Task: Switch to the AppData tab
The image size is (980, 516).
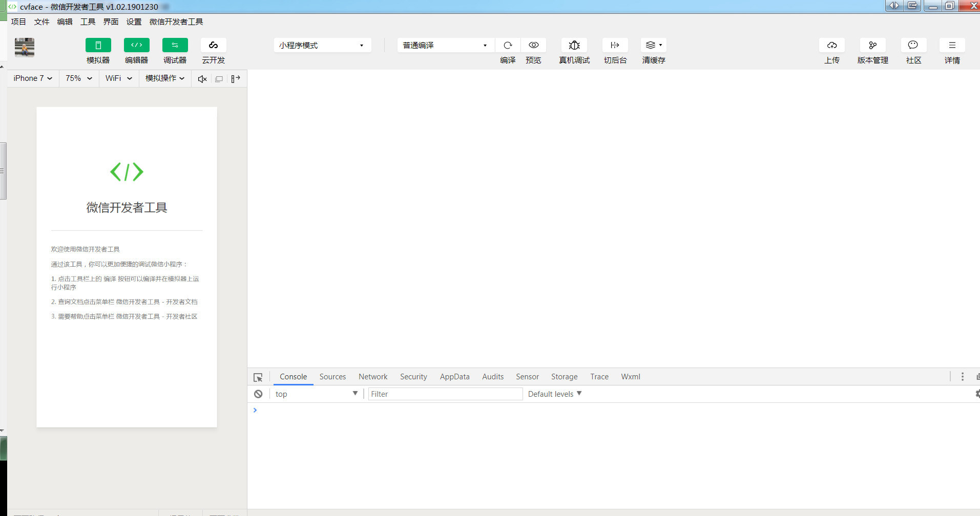Action: coord(454,377)
